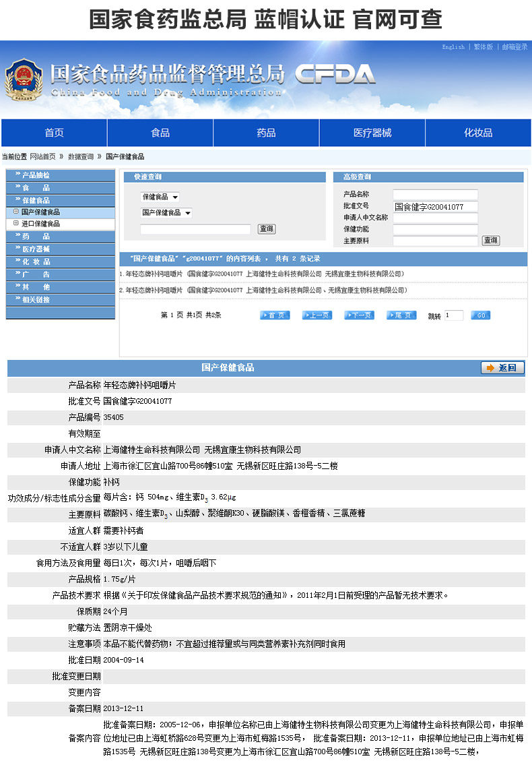The width and height of the screenshot is (532, 765).
Task: Select shelf life value 24个月
Action: [x=116, y=611]
